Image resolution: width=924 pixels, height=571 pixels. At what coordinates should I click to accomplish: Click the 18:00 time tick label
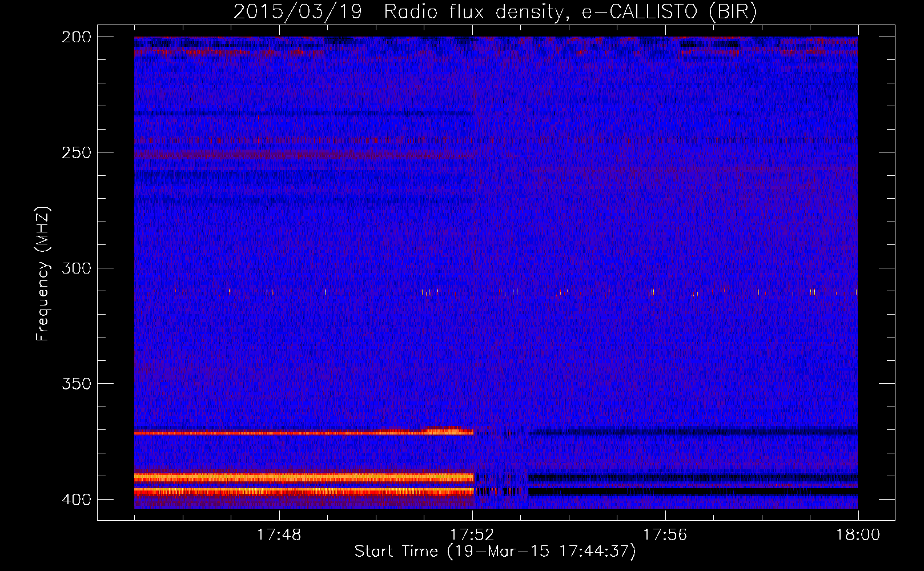pos(858,535)
